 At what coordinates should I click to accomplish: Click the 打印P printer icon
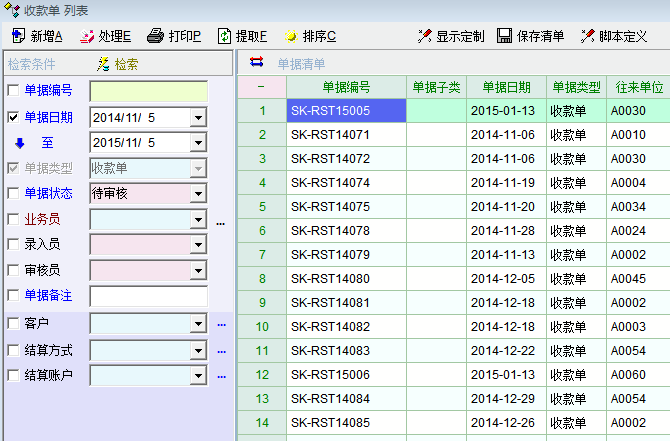155,36
